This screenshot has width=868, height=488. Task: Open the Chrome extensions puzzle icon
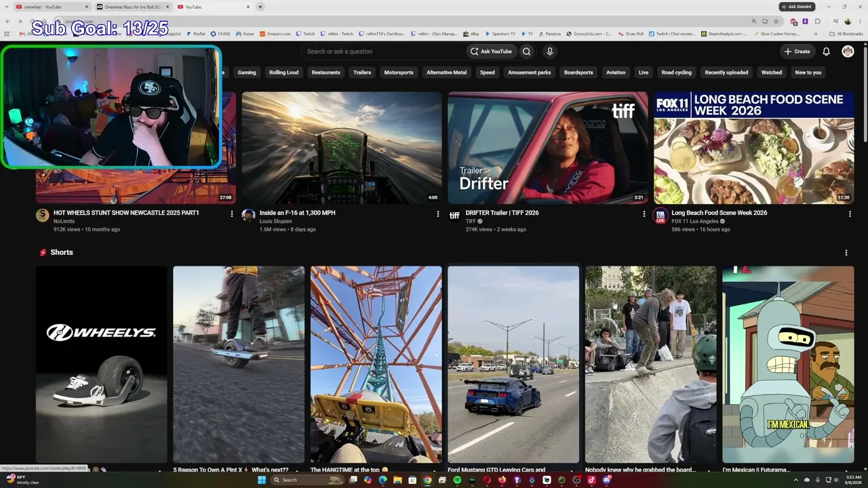tap(818, 21)
